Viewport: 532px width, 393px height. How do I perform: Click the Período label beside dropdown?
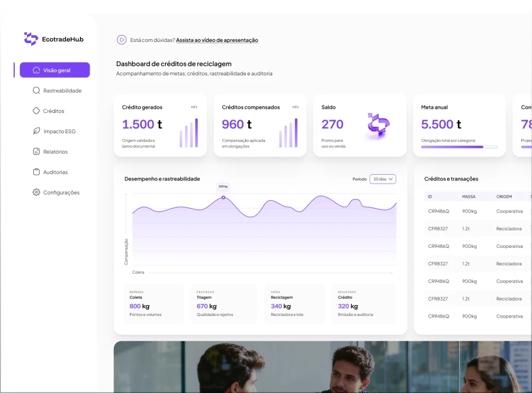[360, 179]
